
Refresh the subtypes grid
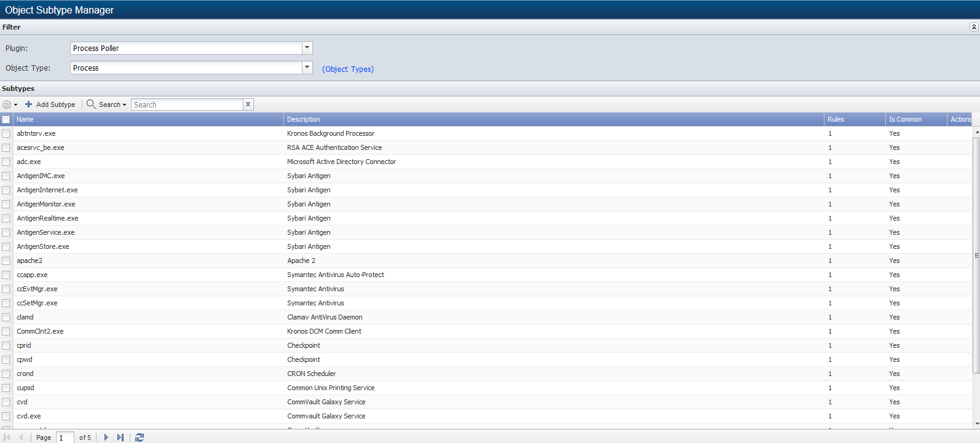tap(140, 437)
